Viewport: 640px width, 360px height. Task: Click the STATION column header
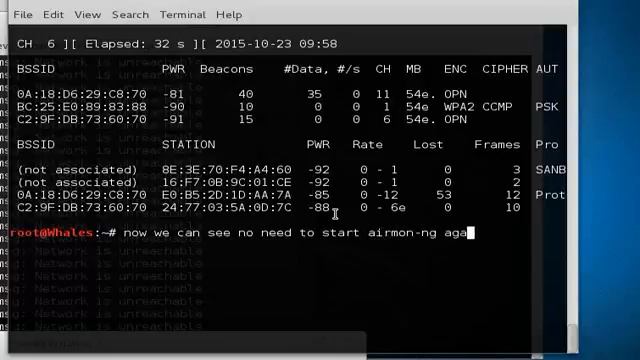[189, 144]
